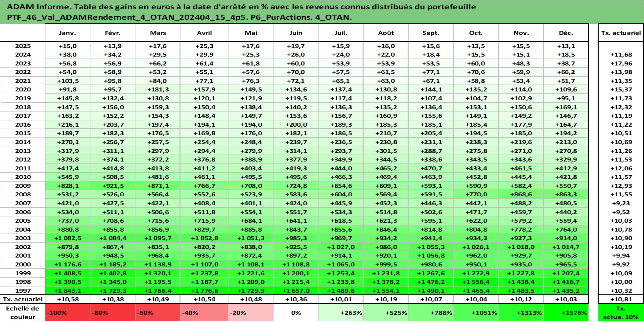Click the upper 'Tx. actuariel' column header
644x322 pixels.
[x=621, y=33]
